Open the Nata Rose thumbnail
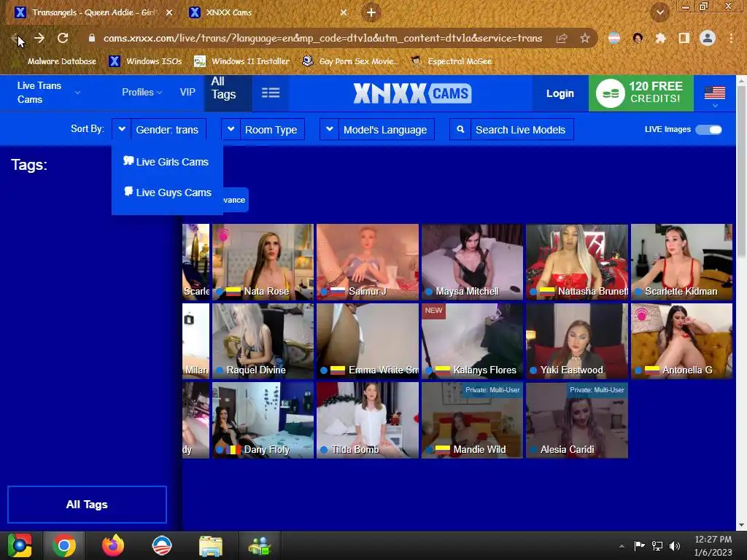Image resolution: width=747 pixels, height=560 pixels. pyautogui.click(x=263, y=262)
